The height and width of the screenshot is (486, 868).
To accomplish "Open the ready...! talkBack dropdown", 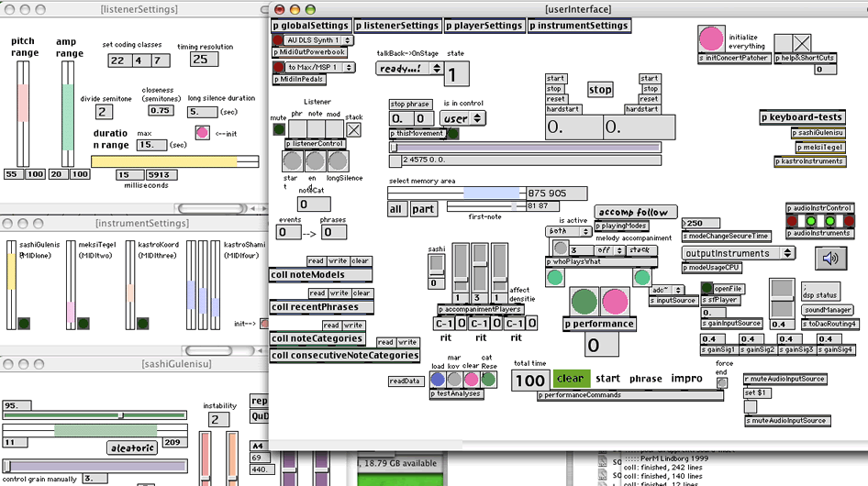I will pos(409,68).
